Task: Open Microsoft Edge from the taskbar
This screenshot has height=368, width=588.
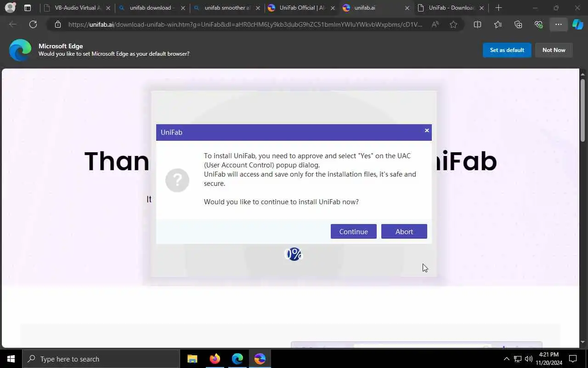Action: [237, 359]
